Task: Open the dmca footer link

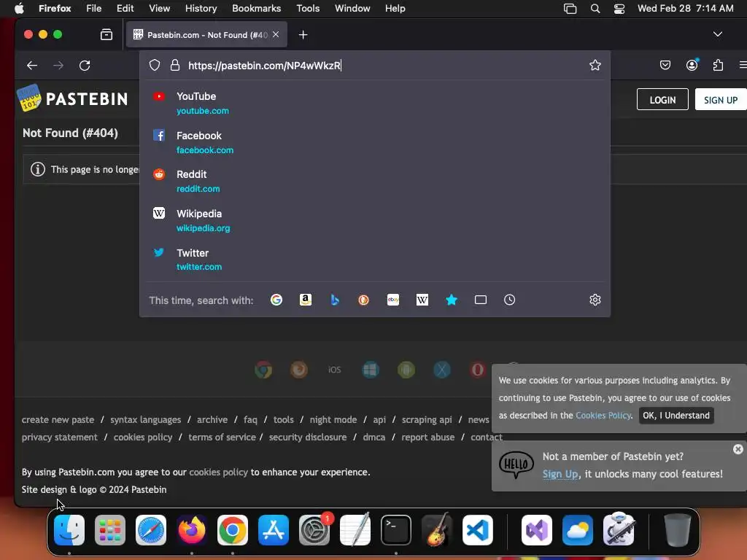Action: tap(374, 437)
